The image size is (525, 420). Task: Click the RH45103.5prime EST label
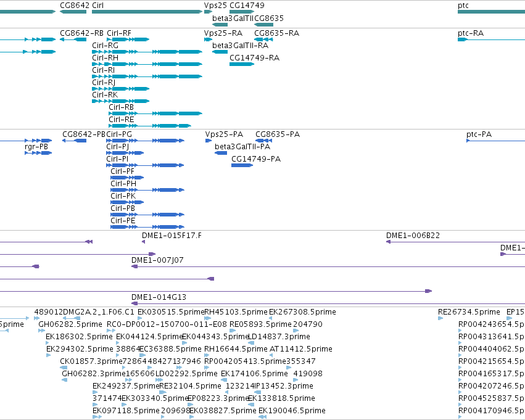point(236,312)
